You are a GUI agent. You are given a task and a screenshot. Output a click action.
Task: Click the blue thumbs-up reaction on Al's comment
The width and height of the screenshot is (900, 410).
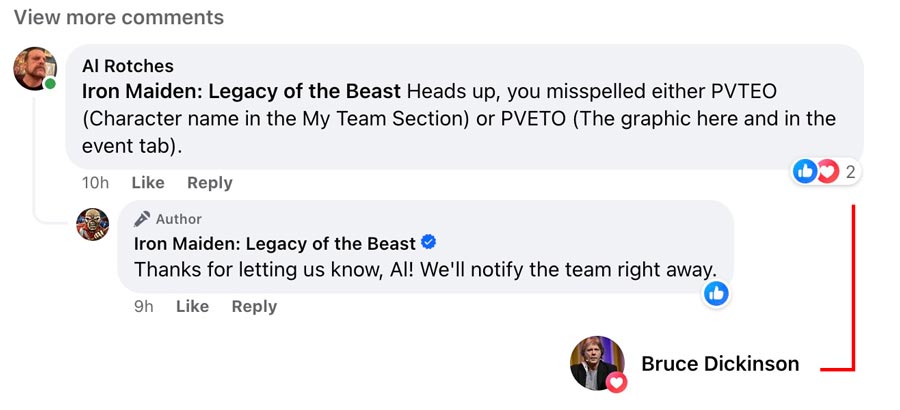pos(805,171)
